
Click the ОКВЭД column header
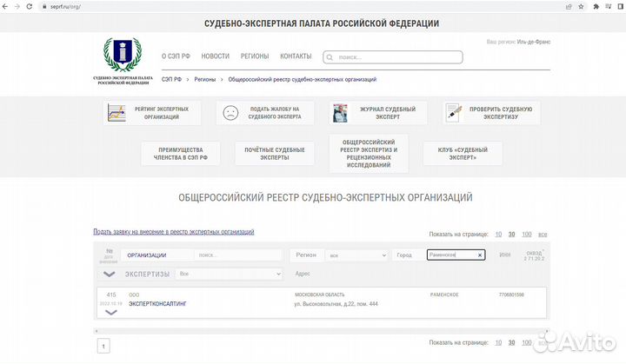point(534,253)
